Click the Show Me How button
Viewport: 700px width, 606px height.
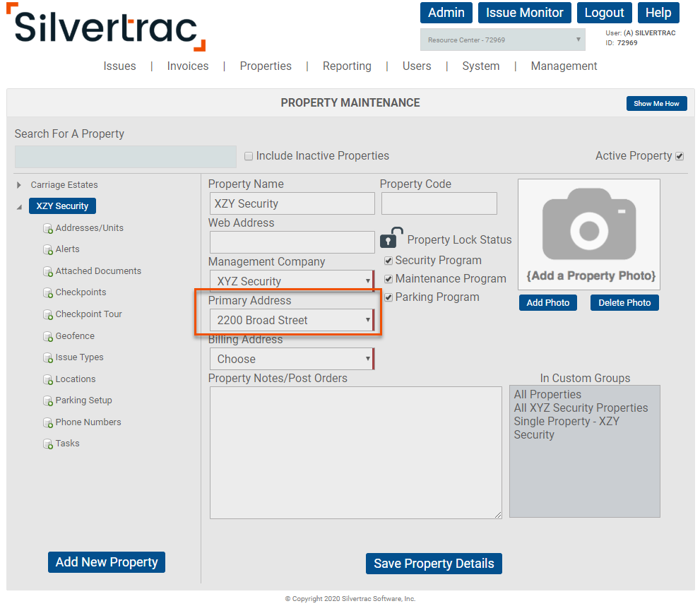(x=657, y=104)
